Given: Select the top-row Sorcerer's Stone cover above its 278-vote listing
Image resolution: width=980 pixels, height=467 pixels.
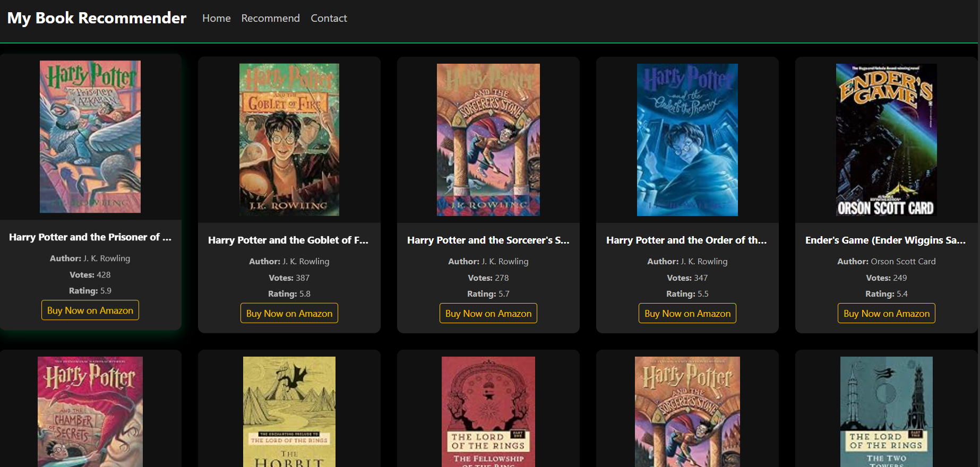Looking at the screenshot, I should point(488,140).
